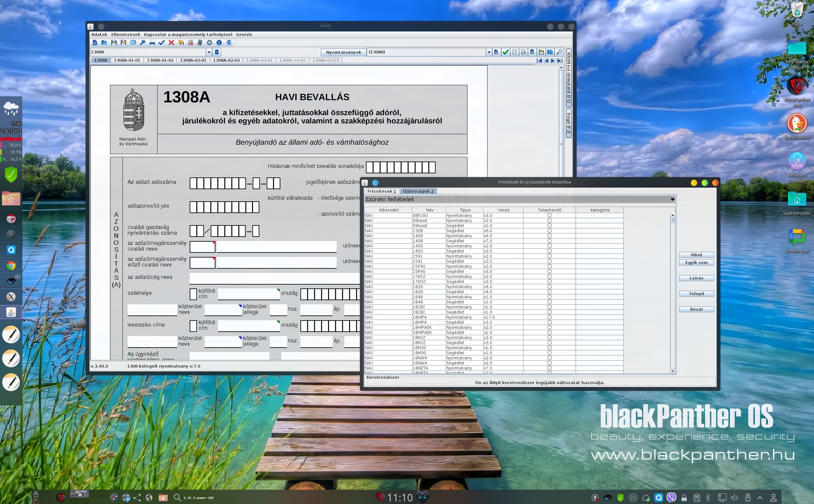The image size is (814, 504).
Task: Tick the Telepítendő checkbox for 08F180
Action: (x=550, y=215)
